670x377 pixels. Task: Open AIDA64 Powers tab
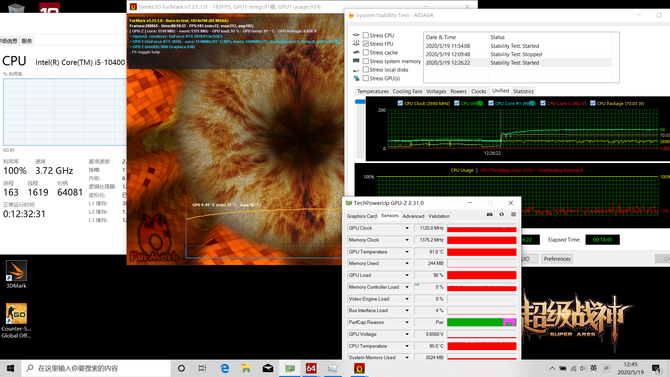click(x=458, y=91)
